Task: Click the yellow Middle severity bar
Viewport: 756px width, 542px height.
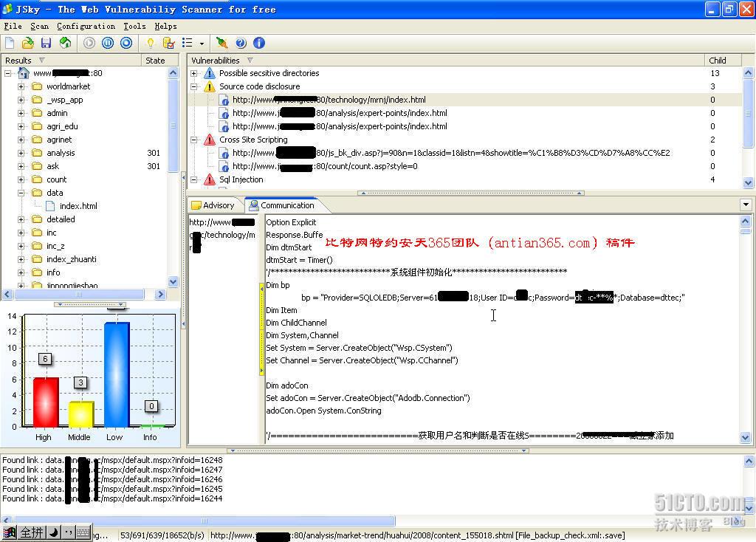Action: click(81, 414)
